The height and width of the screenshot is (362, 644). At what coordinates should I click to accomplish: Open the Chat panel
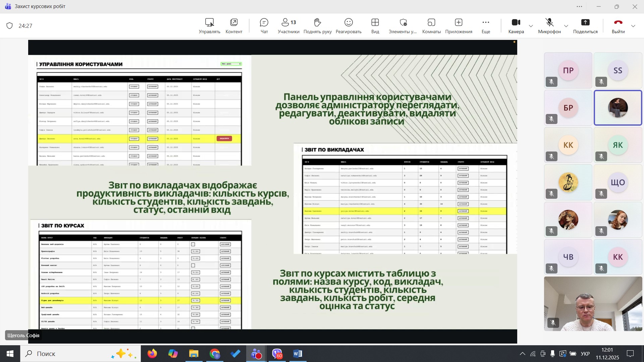click(264, 26)
